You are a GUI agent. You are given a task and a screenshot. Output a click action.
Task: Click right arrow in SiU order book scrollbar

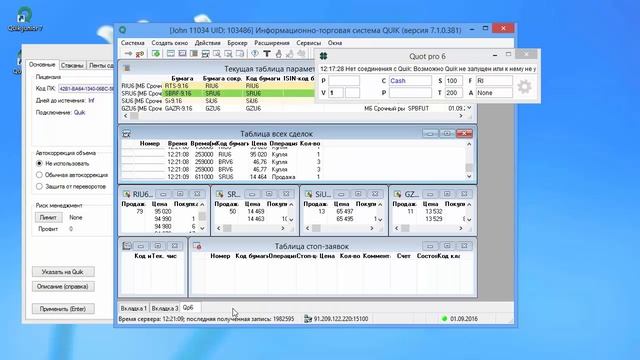[371, 228]
